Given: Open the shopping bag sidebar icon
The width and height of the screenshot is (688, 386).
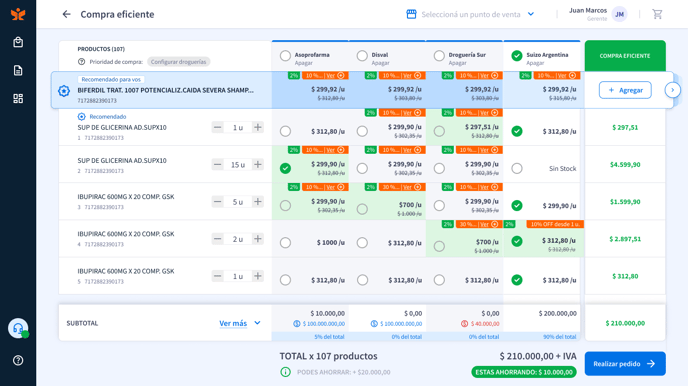Looking at the screenshot, I should click(x=18, y=43).
